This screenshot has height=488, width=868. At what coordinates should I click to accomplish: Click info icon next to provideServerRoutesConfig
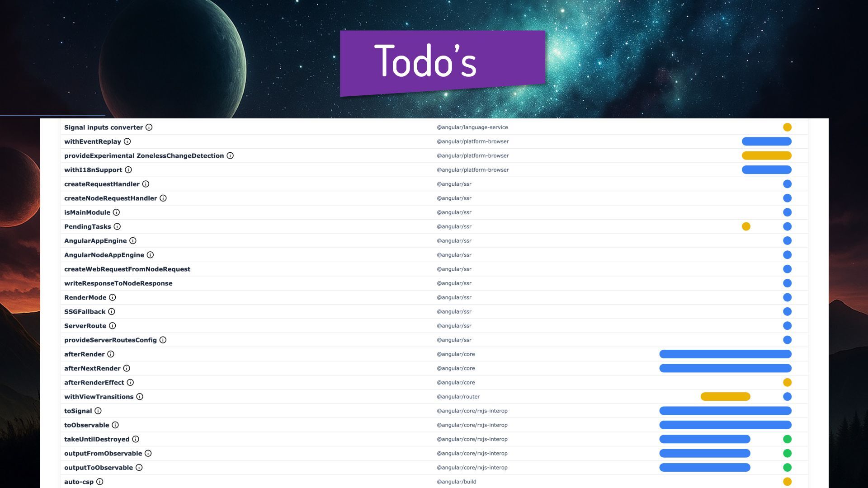pos(163,340)
